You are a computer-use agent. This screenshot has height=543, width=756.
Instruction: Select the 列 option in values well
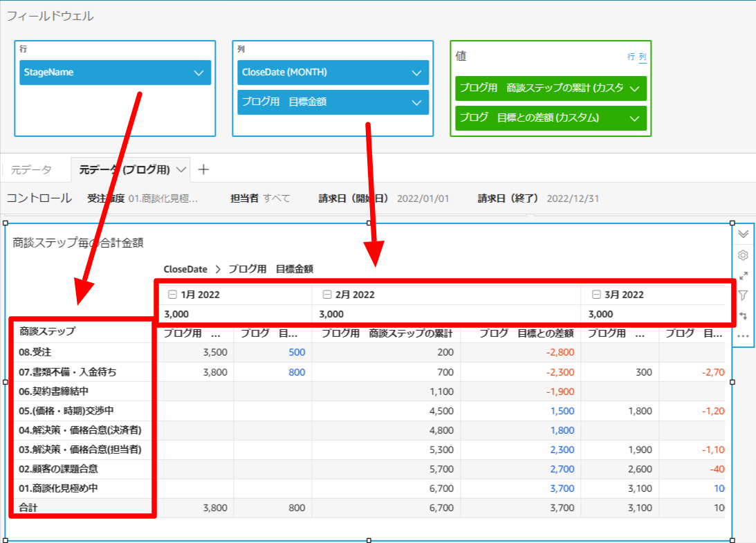[643, 57]
